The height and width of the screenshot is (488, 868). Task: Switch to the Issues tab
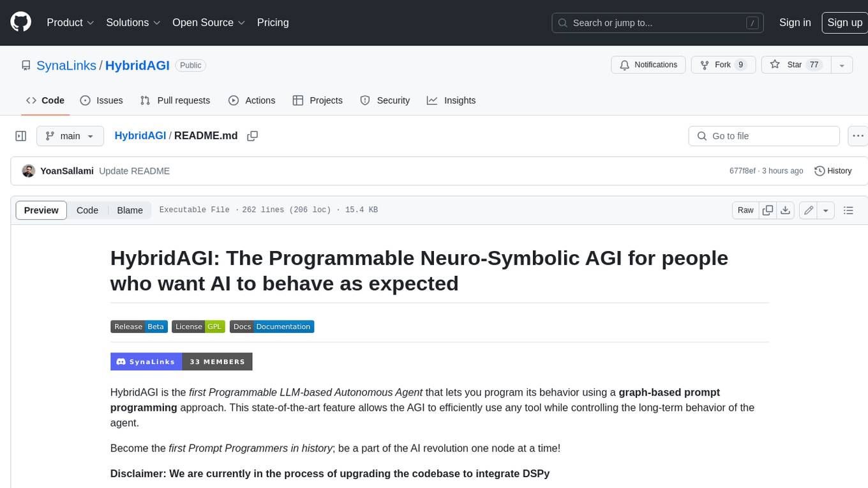point(101,100)
